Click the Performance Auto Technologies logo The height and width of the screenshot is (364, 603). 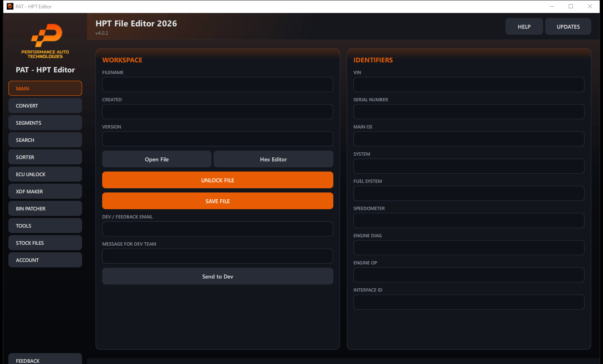click(x=45, y=41)
